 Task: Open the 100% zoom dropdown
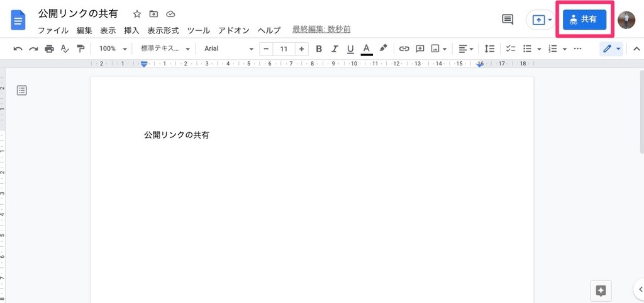(x=113, y=49)
